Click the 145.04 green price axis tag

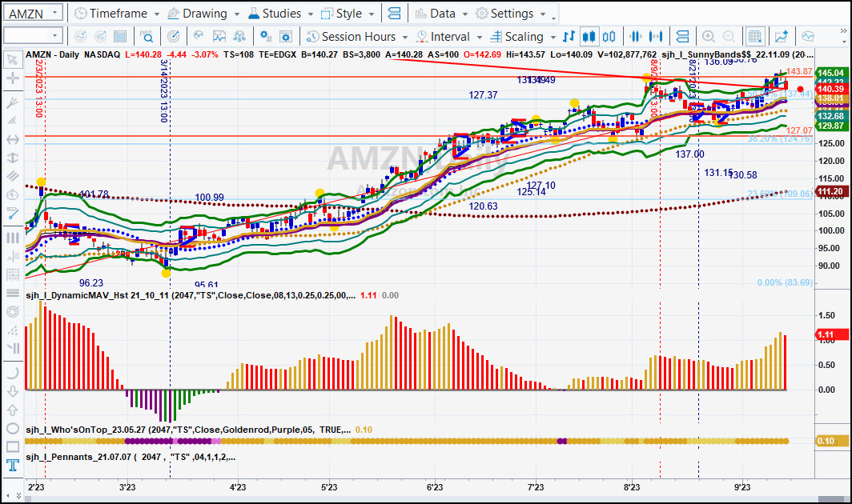[x=831, y=73]
